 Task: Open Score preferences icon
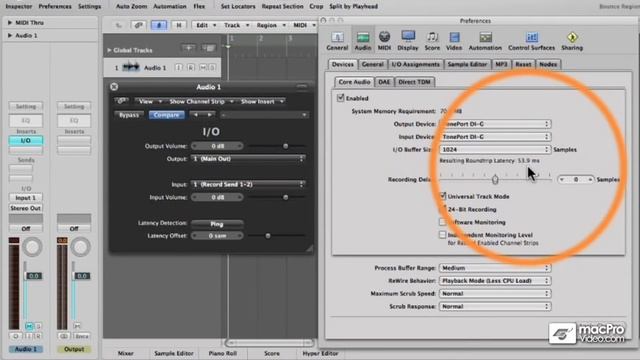[x=432, y=41]
